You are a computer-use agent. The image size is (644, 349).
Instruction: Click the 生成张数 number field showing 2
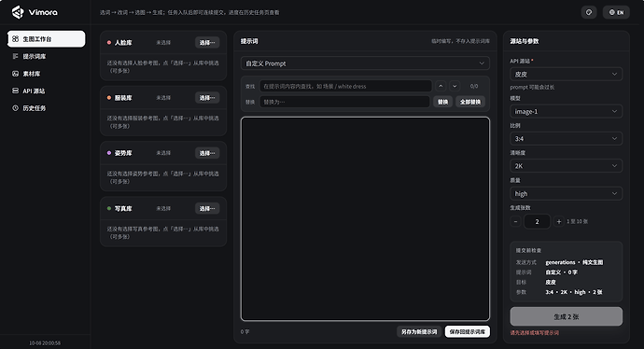(537, 222)
